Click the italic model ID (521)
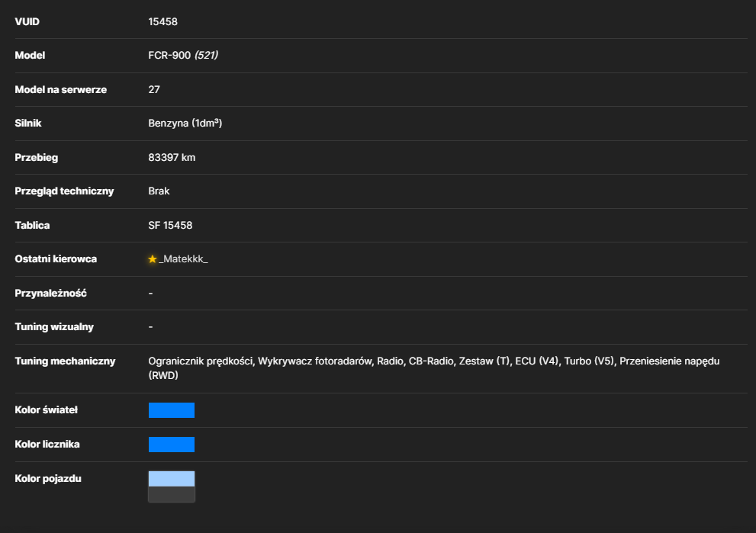 207,56
